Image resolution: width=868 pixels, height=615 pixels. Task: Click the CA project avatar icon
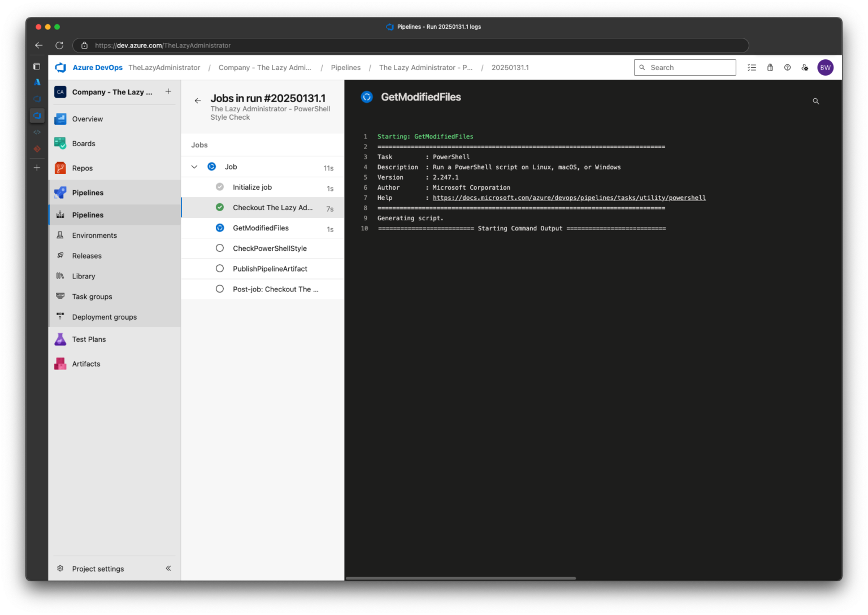tap(60, 92)
